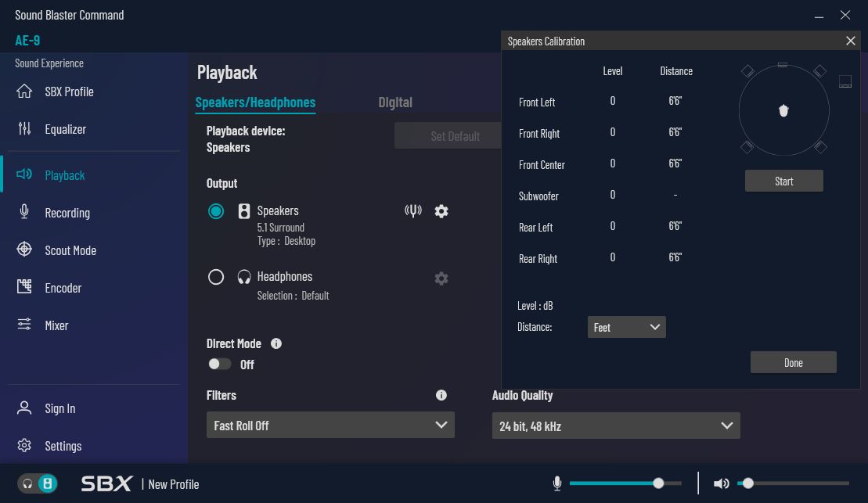Click the microphone volume slider handle
868x503 pixels.
click(658, 483)
